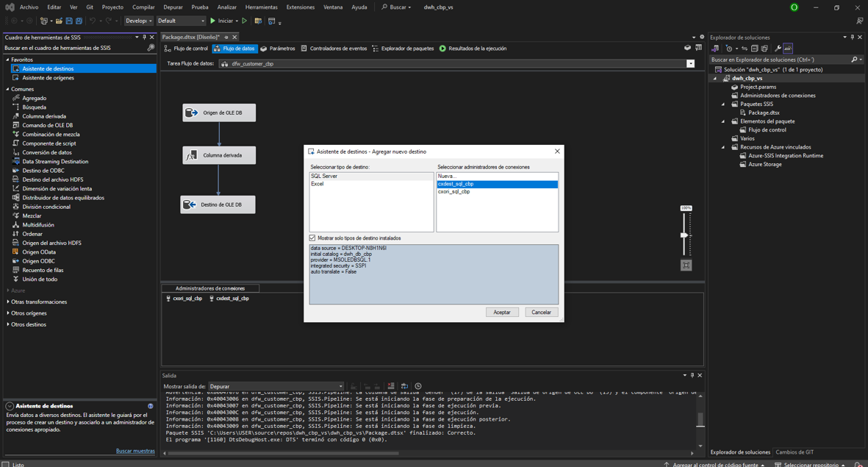Click Aceptar in the destination wizard dialog

point(501,313)
